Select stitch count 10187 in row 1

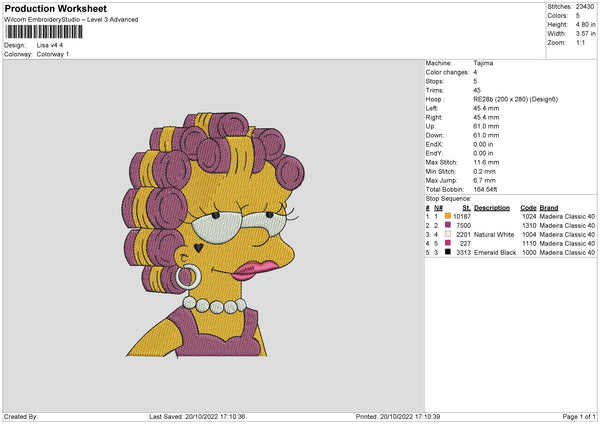[x=462, y=217]
